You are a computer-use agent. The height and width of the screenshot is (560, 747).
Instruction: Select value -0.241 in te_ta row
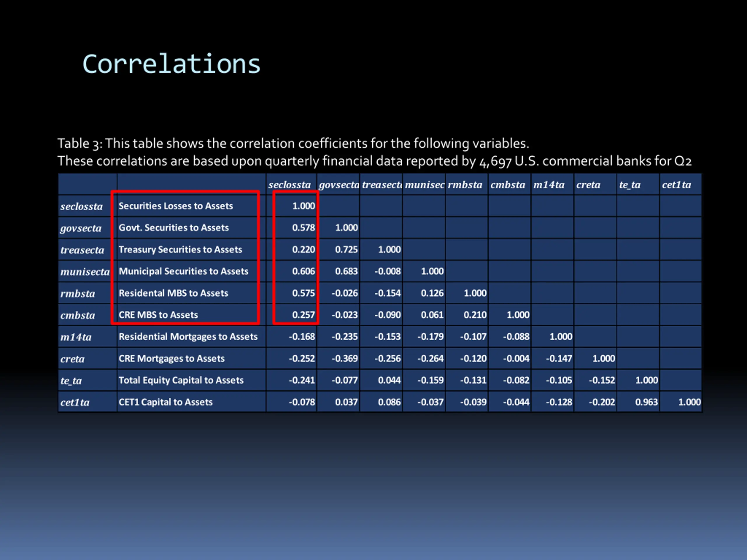tap(302, 380)
